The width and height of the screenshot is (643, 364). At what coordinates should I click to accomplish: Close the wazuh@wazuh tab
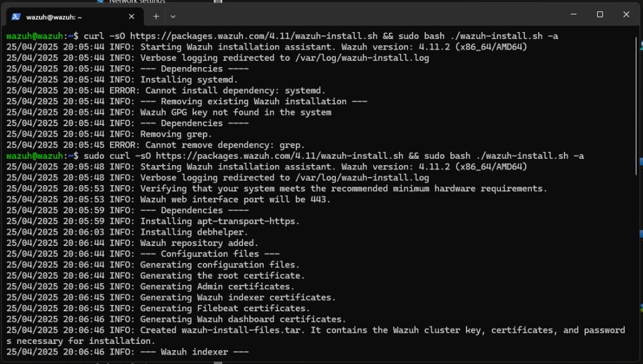click(x=131, y=16)
